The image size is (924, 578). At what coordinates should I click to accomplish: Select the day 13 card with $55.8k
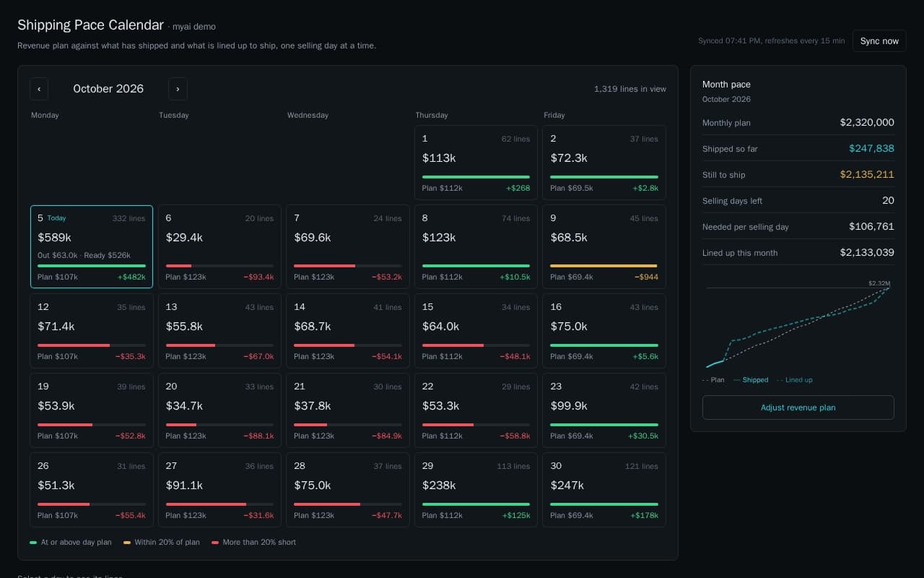[219, 331]
